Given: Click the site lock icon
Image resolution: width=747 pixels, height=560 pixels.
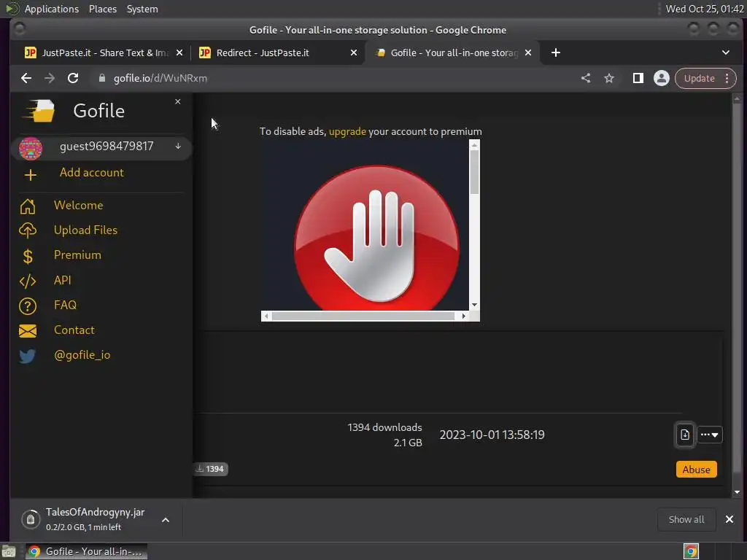Looking at the screenshot, I should point(101,78).
